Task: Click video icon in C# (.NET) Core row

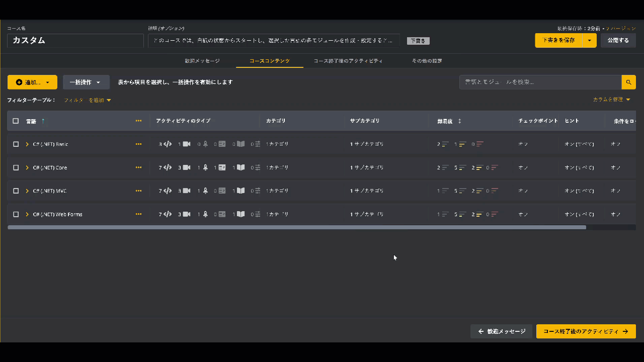Action: [x=187, y=167]
